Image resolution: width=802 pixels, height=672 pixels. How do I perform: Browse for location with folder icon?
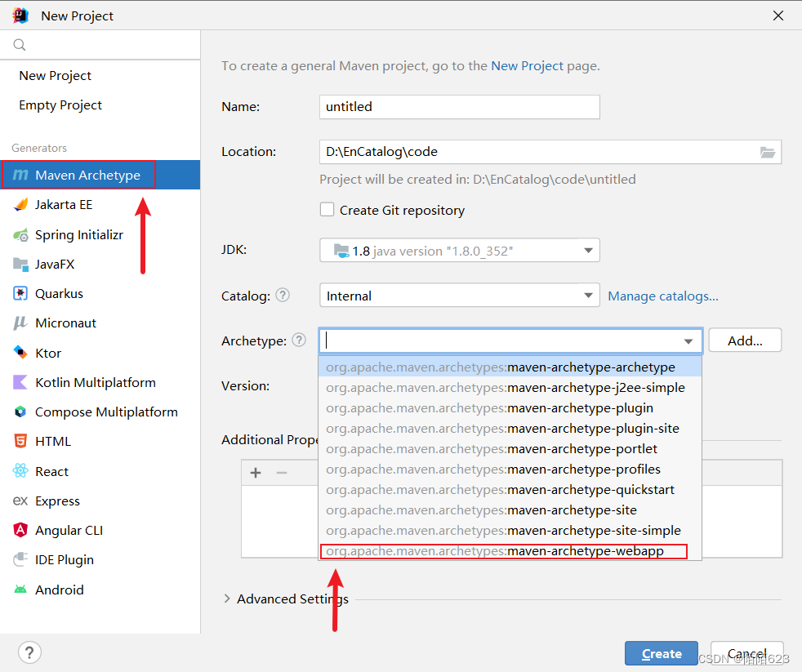tap(767, 152)
